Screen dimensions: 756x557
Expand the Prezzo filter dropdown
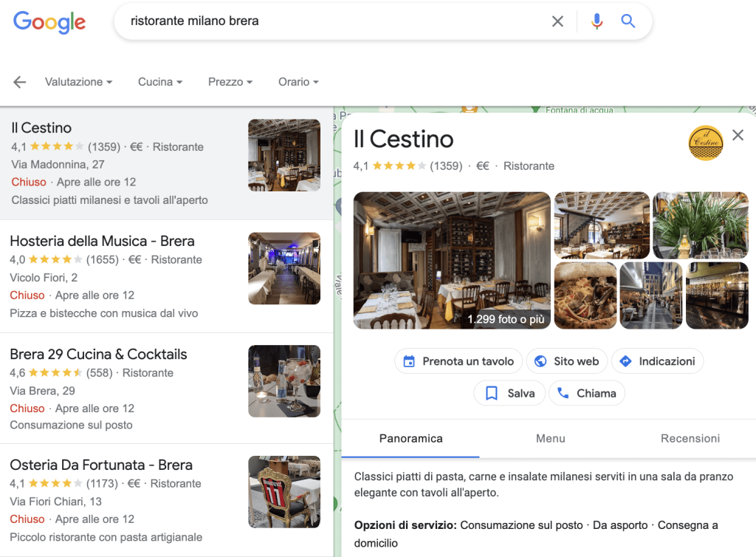click(x=230, y=82)
